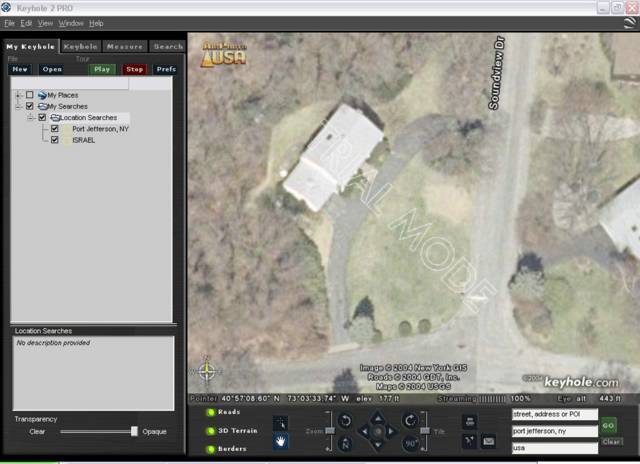
Task: Open the Edit menu
Action: pos(26,23)
